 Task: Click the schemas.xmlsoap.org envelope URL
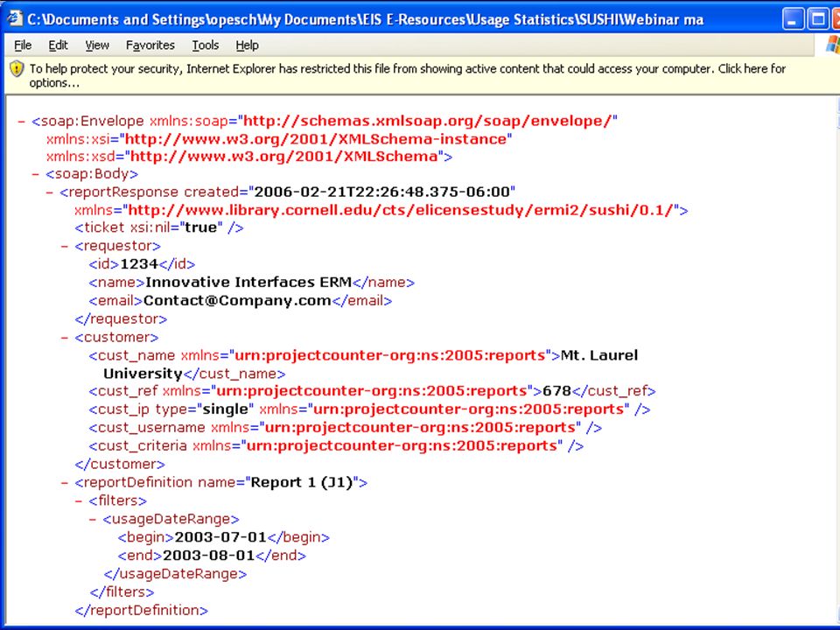click(x=427, y=121)
